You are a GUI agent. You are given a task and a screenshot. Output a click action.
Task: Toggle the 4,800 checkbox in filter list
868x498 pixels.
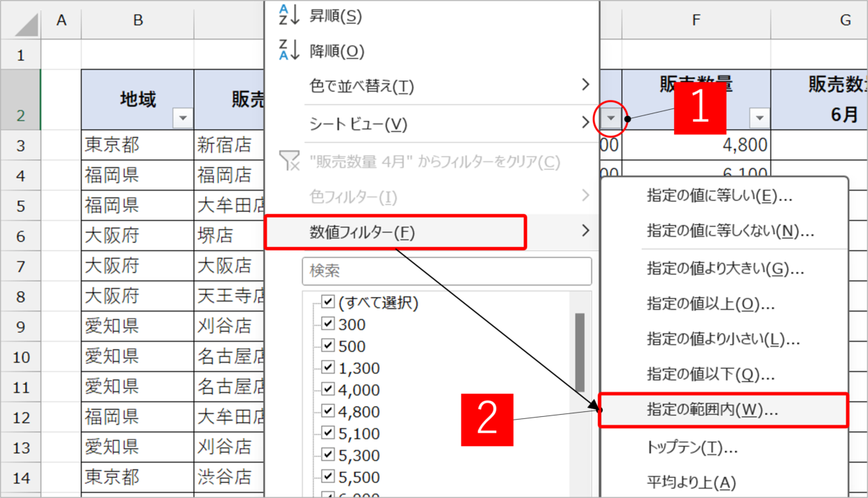tap(328, 412)
